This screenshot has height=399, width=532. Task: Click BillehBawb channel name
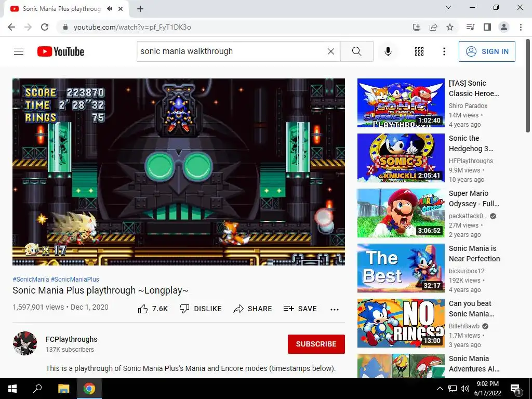(x=464, y=326)
